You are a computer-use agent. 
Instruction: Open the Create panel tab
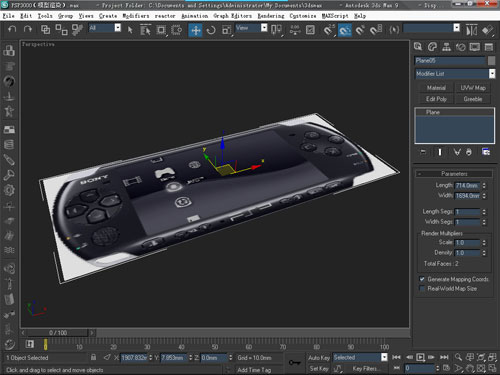(x=418, y=47)
